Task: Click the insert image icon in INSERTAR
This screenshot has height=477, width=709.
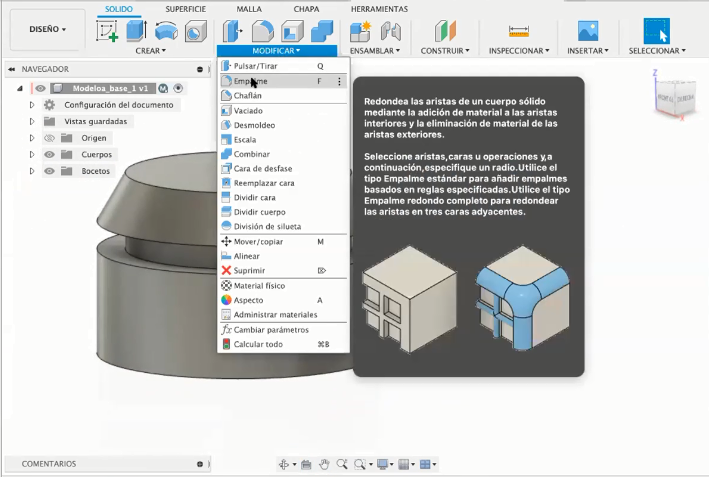Action: [588, 31]
